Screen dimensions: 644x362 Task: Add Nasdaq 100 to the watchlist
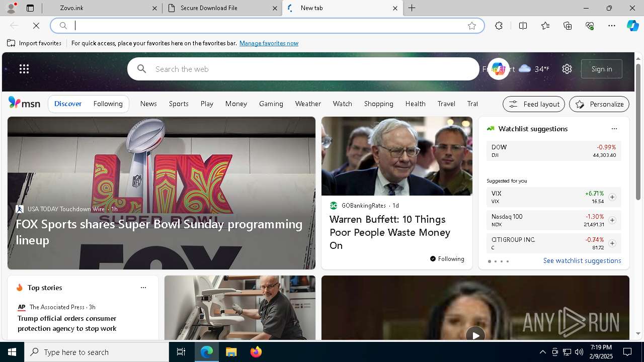coord(612,220)
